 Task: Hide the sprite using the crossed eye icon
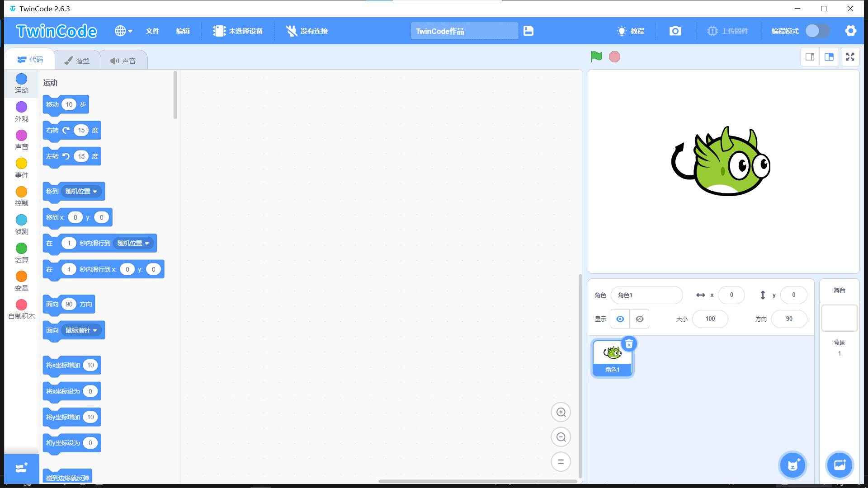[639, 319]
